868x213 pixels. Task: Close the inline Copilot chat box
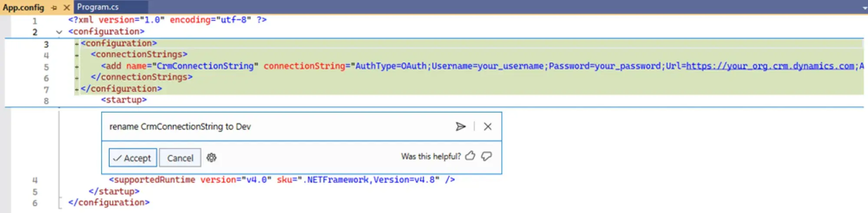488,126
